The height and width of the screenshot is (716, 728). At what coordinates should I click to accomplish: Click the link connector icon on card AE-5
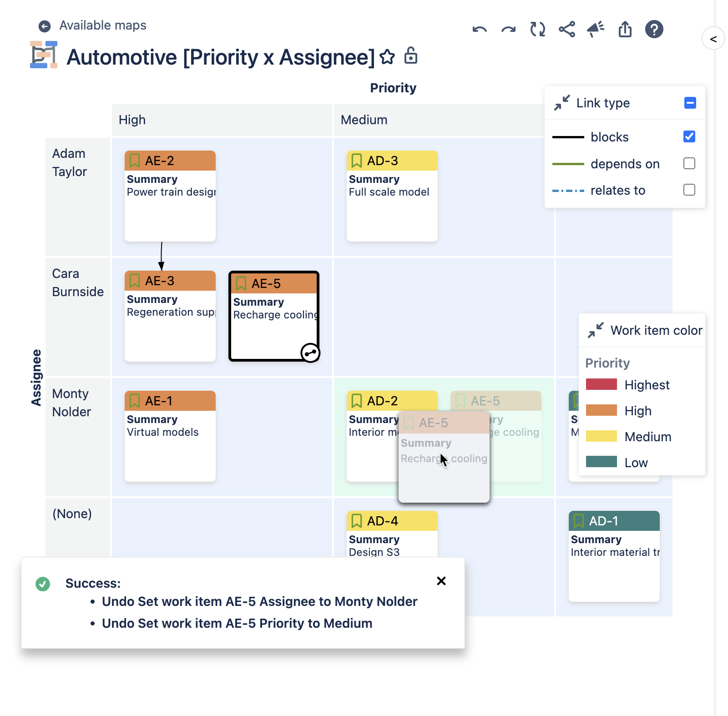[x=311, y=352]
